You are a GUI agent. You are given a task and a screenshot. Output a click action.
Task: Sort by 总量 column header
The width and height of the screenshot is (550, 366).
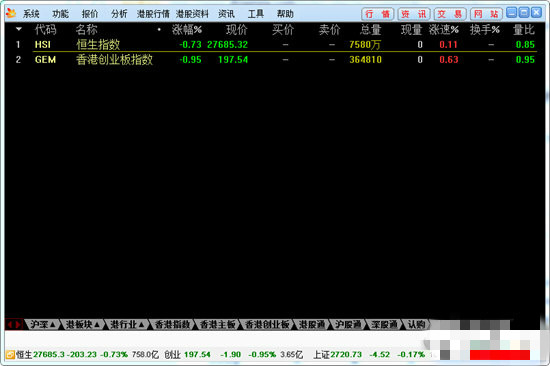(371, 30)
